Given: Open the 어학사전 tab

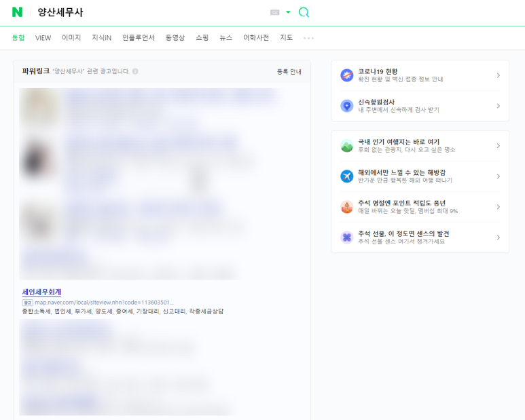Looking at the screenshot, I should pos(256,37).
